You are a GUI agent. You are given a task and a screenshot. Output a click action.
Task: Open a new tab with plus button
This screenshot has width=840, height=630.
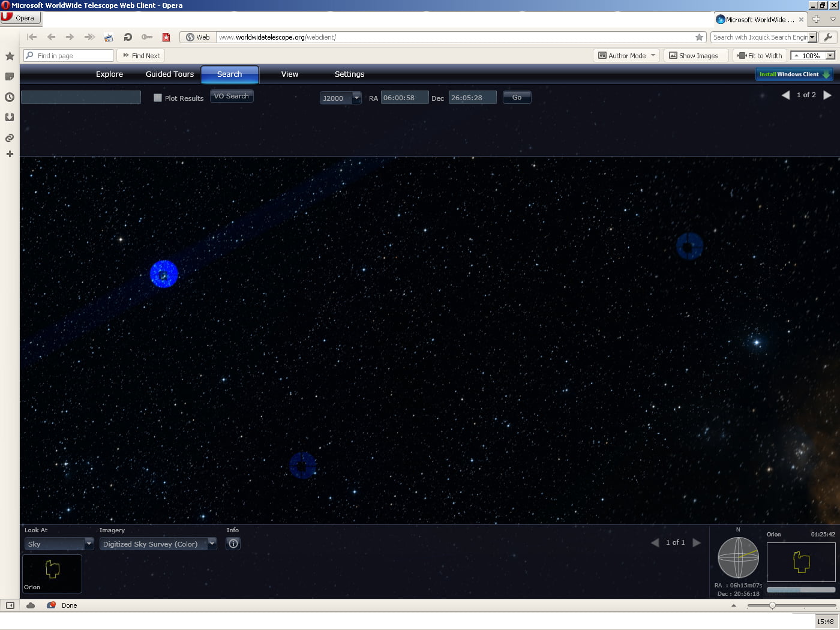(x=816, y=19)
